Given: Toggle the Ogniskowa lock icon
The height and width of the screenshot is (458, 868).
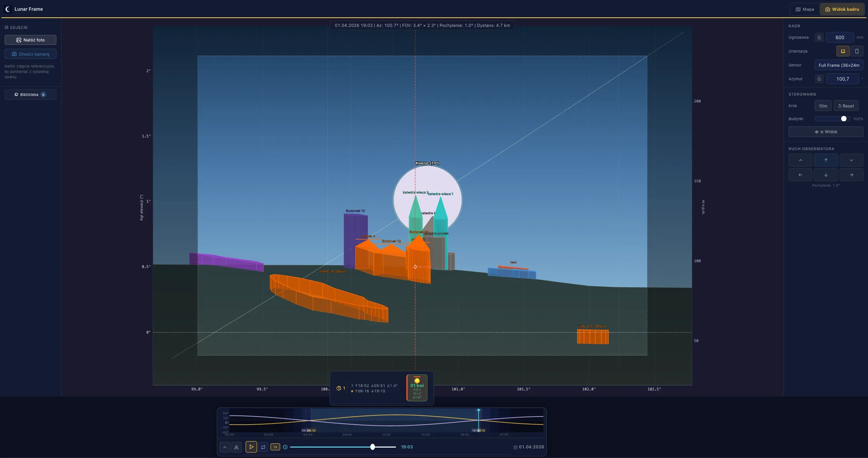Looking at the screenshot, I should [x=819, y=38].
